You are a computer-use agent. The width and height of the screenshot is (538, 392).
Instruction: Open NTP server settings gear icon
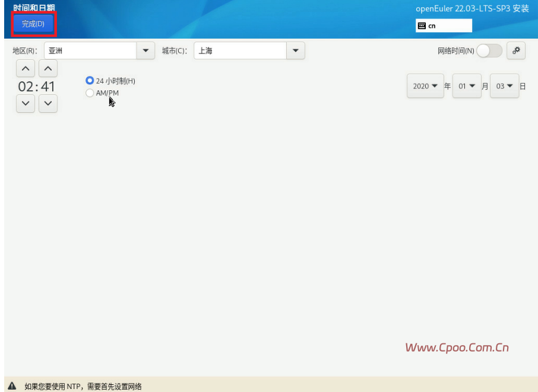pyautogui.click(x=516, y=51)
